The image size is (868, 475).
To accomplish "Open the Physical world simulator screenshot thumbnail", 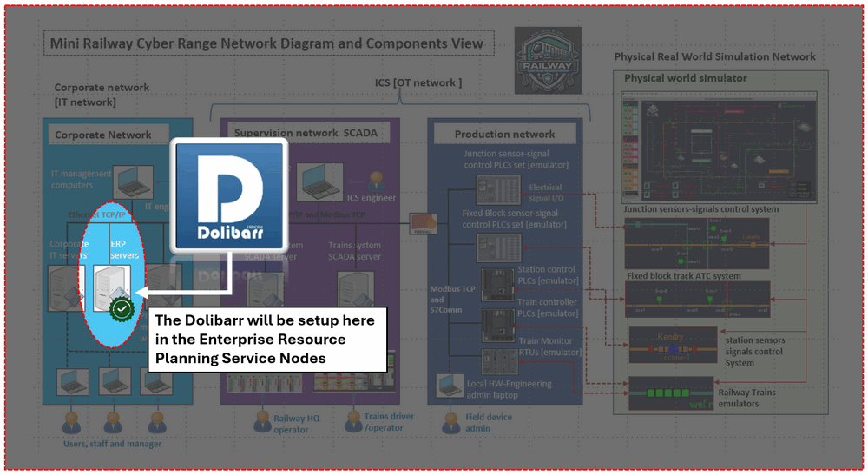I will [x=719, y=146].
